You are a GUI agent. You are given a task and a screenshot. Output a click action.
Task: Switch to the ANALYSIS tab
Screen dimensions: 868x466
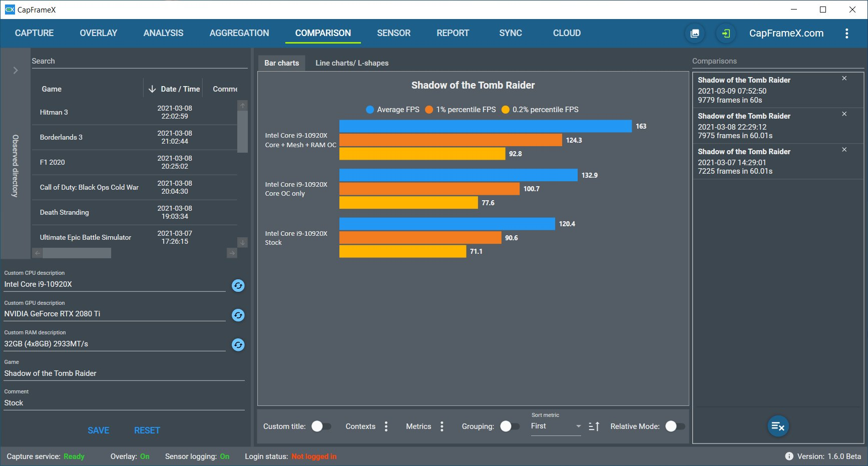click(163, 33)
